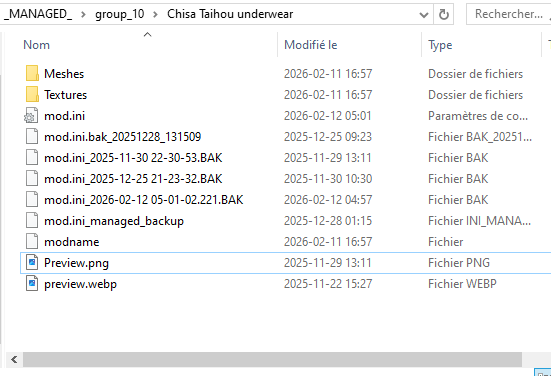Viewport: 551px width, 376px height.
Task: Click type Fichier in modname row
Action: (x=446, y=242)
